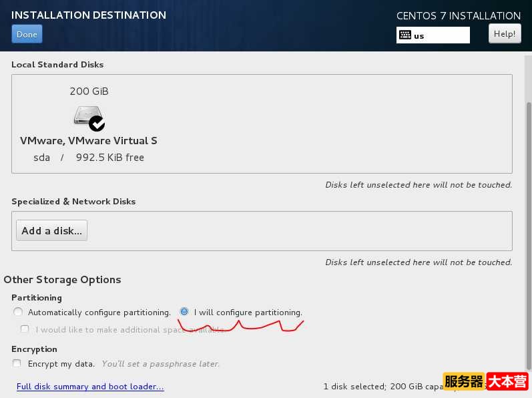The width and height of the screenshot is (532, 398).
Task: Open the Help! button
Action: pos(505,33)
